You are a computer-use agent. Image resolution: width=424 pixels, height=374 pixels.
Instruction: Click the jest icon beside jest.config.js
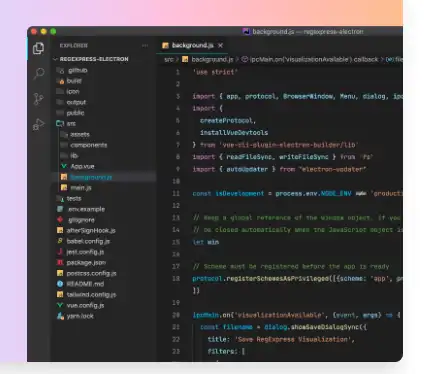tap(60, 251)
